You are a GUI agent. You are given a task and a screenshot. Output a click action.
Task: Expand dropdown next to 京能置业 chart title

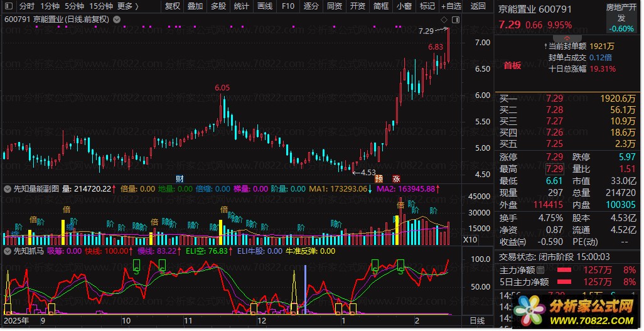click(x=117, y=19)
